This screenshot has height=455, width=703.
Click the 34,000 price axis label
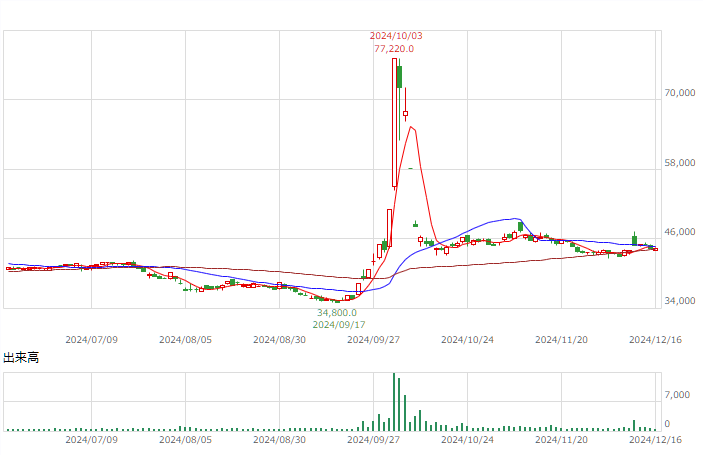tap(680, 301)
